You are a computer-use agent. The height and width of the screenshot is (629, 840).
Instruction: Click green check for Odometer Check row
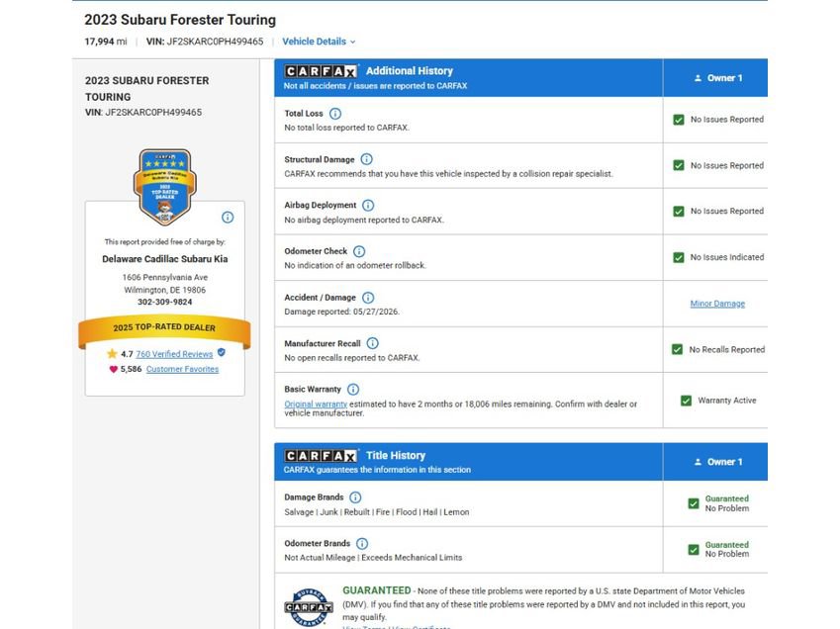[678, 257]
